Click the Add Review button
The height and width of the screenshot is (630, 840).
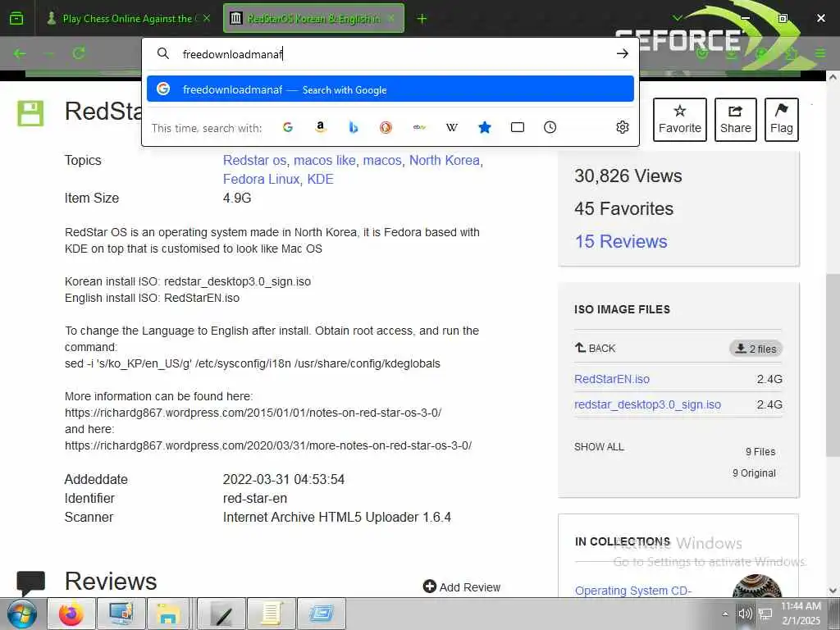click(461, 587)
